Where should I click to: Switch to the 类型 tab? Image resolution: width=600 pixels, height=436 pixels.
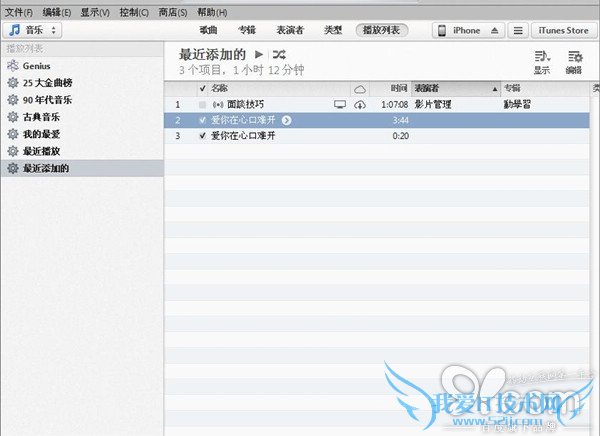(333, 30)
